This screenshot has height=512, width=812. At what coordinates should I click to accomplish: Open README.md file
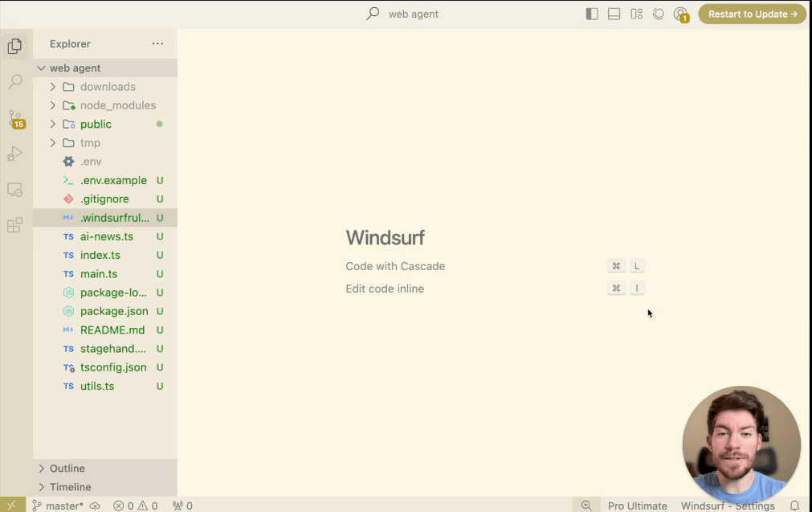(x=105, y=330)
